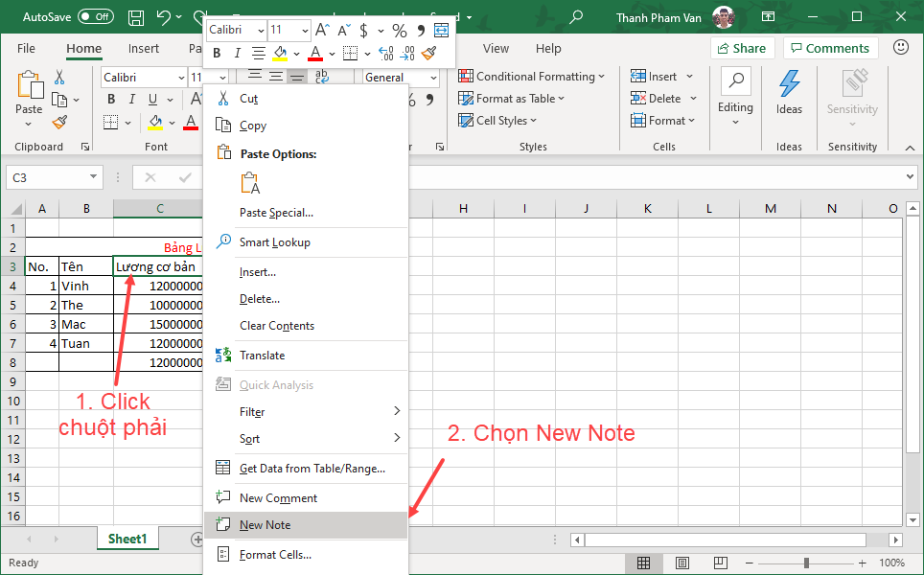Image resolution: width=924 pixels, height=575 pixels.
Task: Open the Clipboard group dialog launcher
Action: (85, 147)
